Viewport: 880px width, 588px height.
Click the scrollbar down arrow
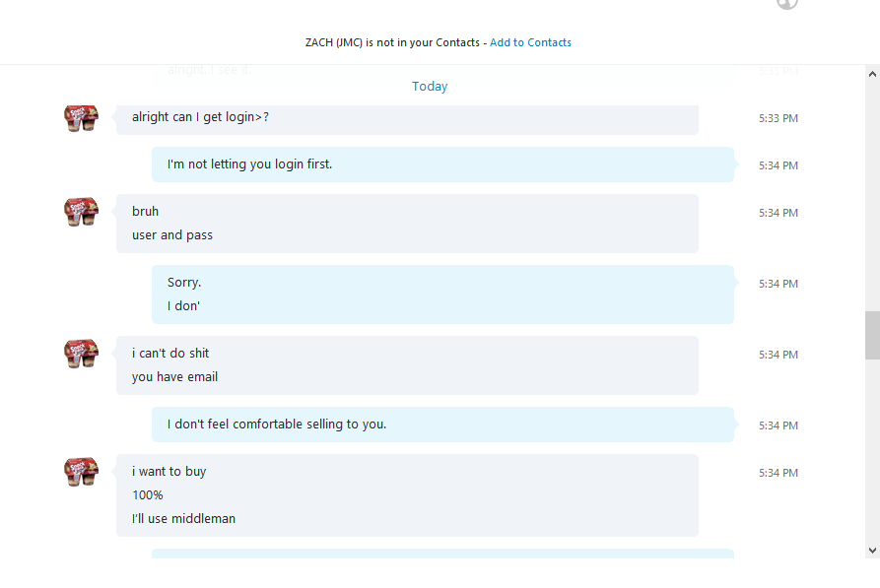coord(872,551)
